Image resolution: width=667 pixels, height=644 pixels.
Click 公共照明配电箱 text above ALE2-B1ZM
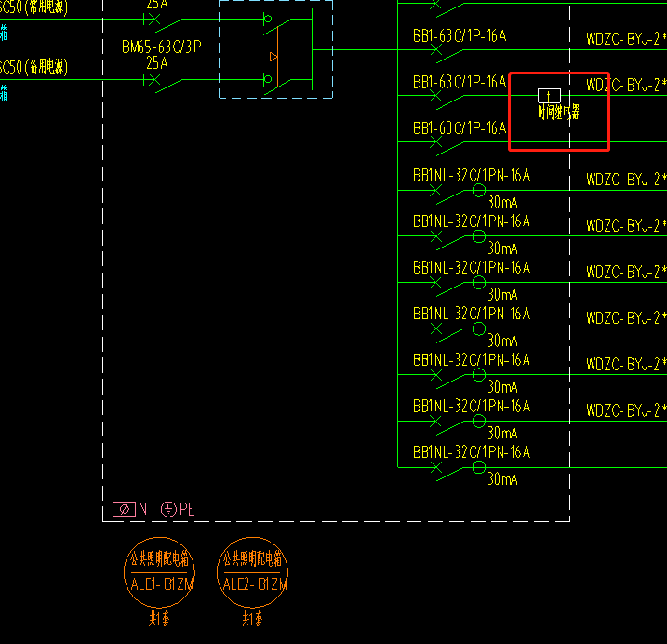(x=253, y=559)
